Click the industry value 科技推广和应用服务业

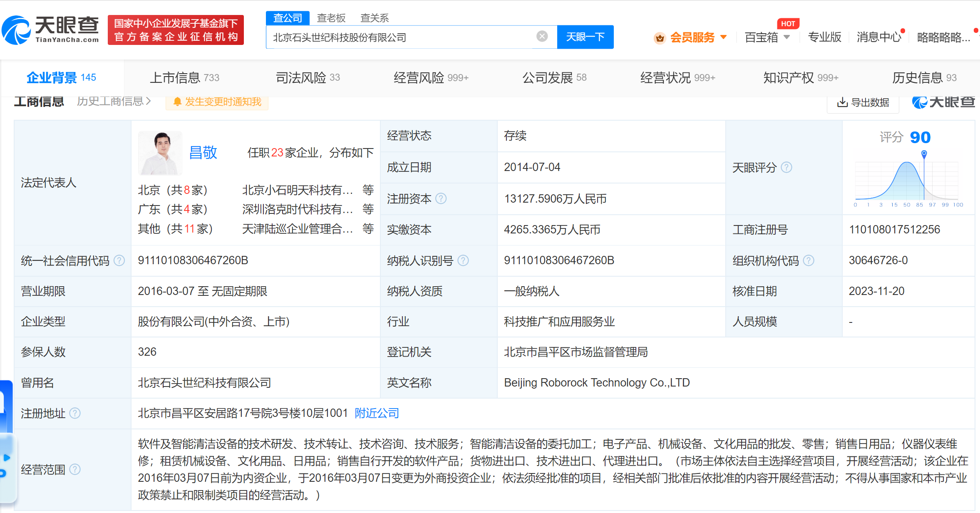point(559,322)
